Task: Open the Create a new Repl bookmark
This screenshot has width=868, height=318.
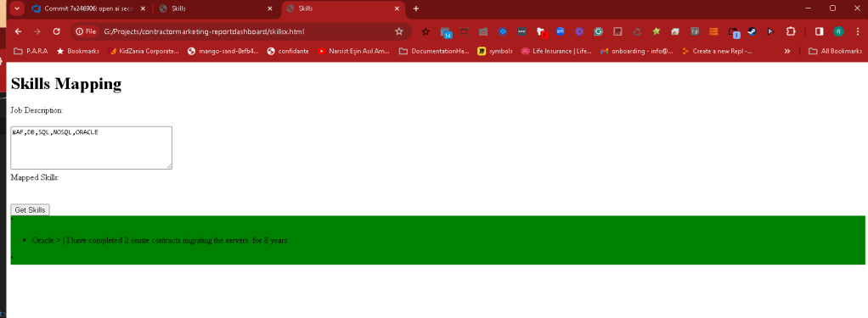Action: coord(717,51)
